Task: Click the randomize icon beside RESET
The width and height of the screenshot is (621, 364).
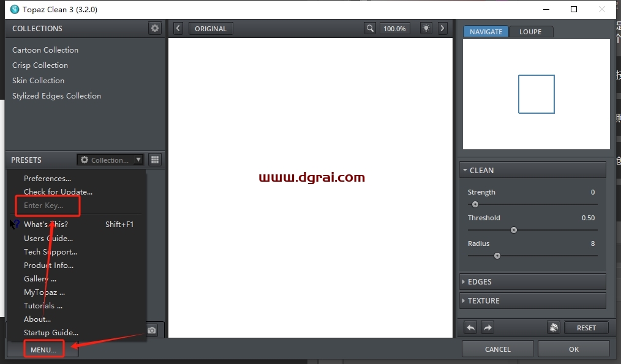Action: [x=554, y=328]
